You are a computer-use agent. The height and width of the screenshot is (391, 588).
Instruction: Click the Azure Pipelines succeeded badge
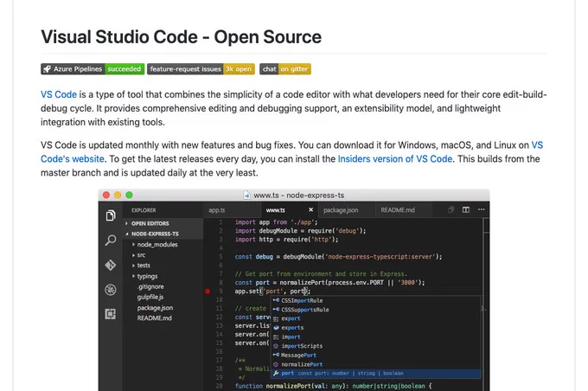pos(93,69)
